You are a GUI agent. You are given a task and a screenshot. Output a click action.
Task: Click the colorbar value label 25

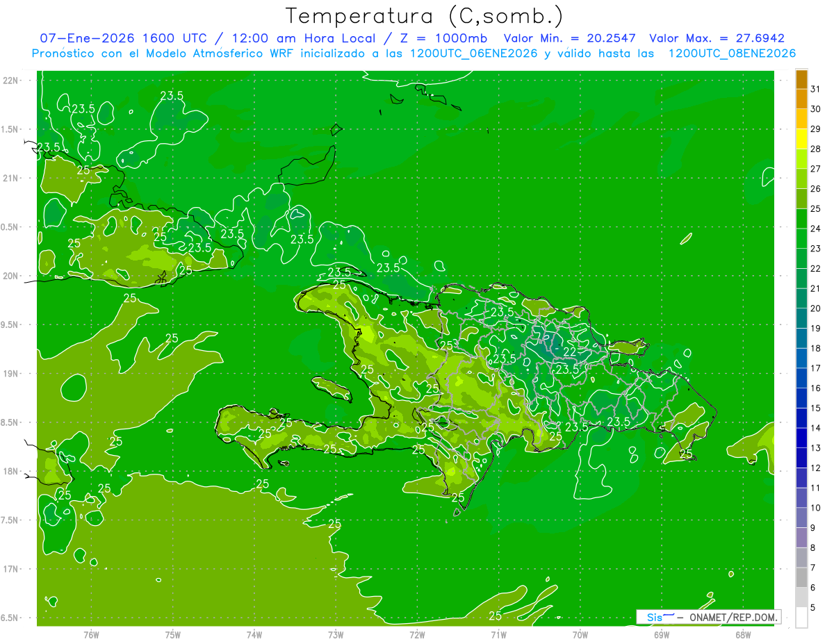(816, 208)
